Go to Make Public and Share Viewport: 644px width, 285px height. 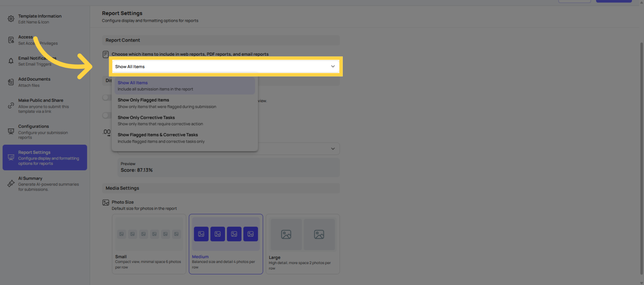coord(45,105)
